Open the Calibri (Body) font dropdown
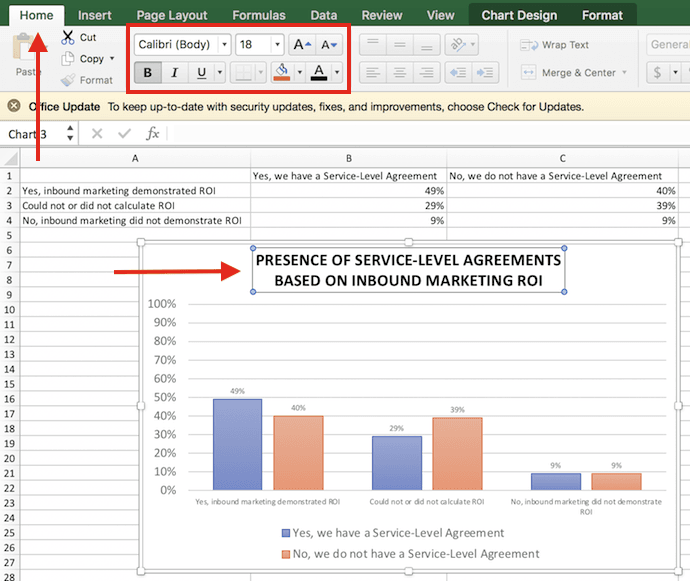The width and height of the screenshot is (690, 581). tap(223, 44)
